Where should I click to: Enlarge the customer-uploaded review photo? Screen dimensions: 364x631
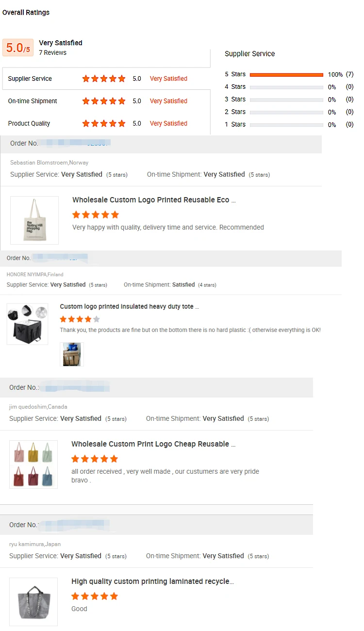click(72, 354)
